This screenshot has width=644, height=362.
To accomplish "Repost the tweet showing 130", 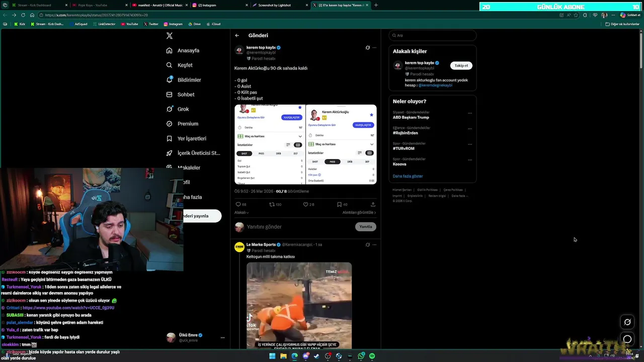I will pyautogui.click(x=275, y=205).
